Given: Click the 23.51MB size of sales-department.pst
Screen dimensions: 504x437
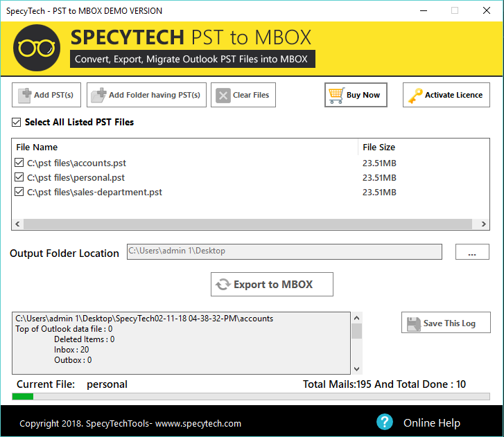Looking at the screenshot, I should point(379,192).
